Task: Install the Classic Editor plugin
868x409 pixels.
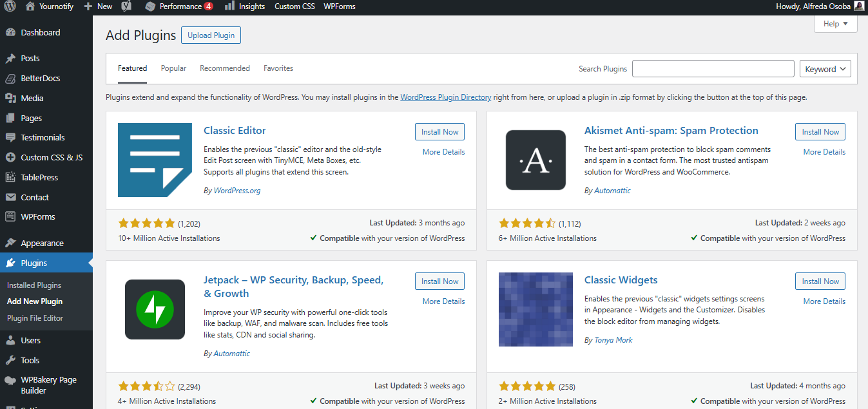Action: 439,132
